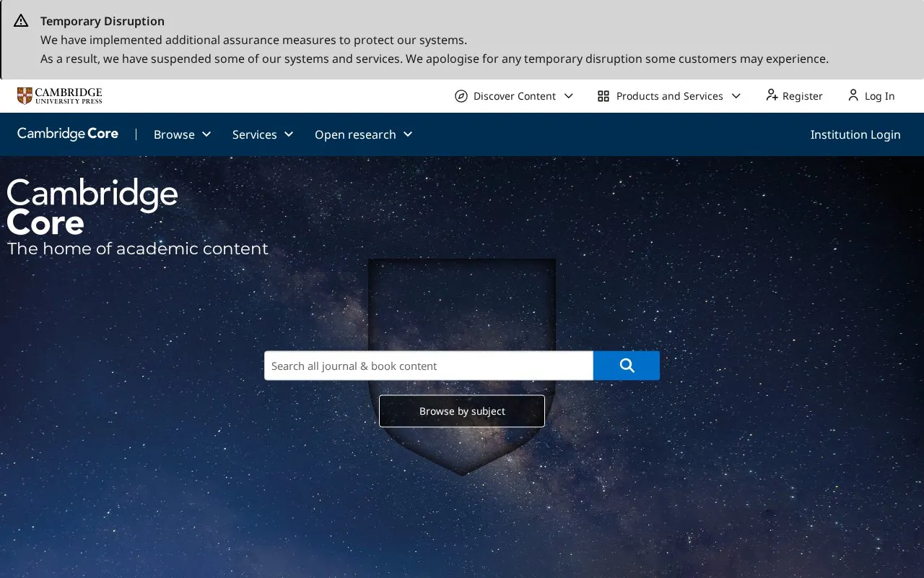Open the Products and Services menu
924x578 pixels.
click(669, 96)
